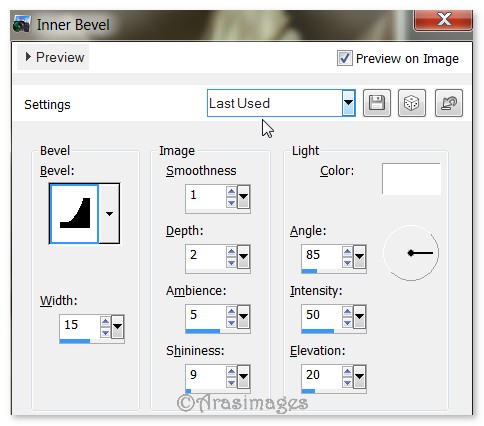The height and width of the screenshot is (426, 484).
Task: Click the Inner Bevel title bar app icon
Action: 22,24
